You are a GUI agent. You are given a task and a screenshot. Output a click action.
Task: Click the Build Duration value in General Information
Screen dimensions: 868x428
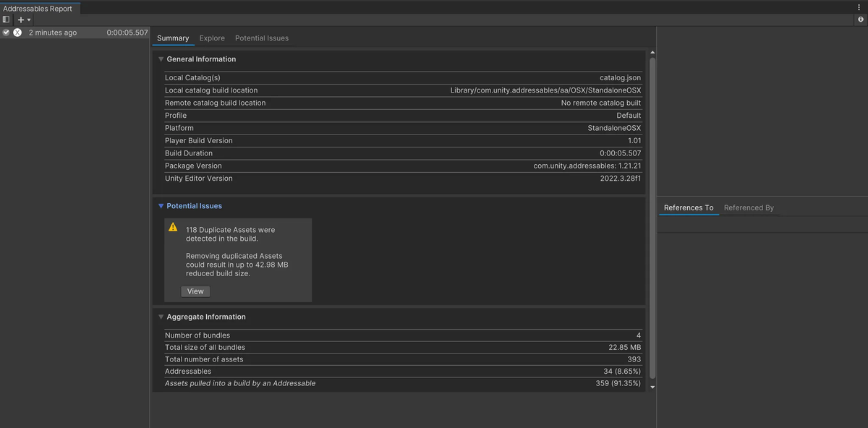click(x=620, y=153)
